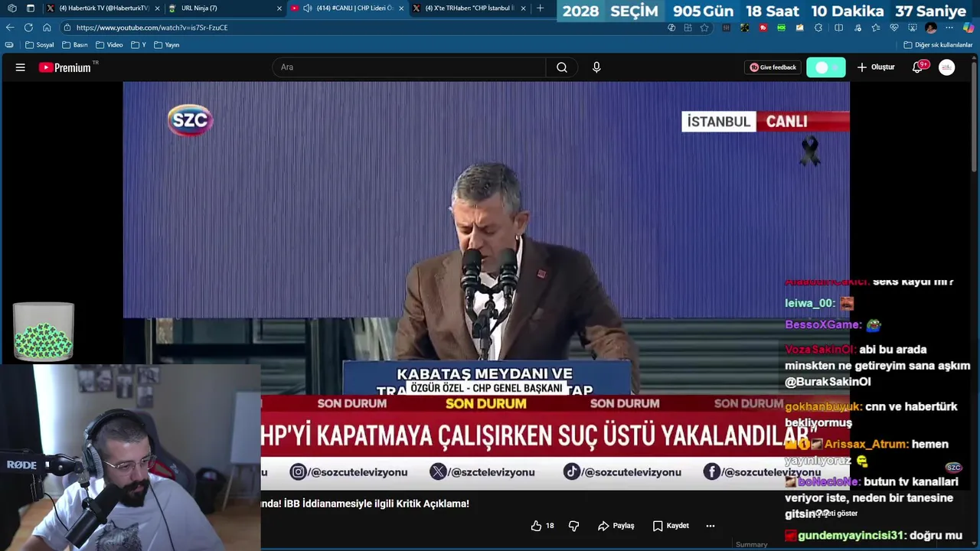Click the Summary label below chat
Screen dimensions: 980x551
click(x=752, y=545)
